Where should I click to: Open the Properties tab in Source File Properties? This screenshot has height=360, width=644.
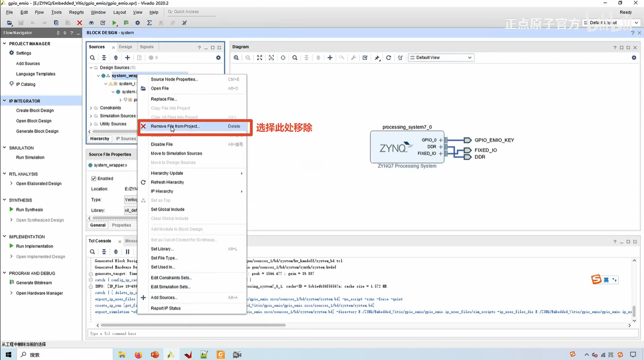pos(121,225)
